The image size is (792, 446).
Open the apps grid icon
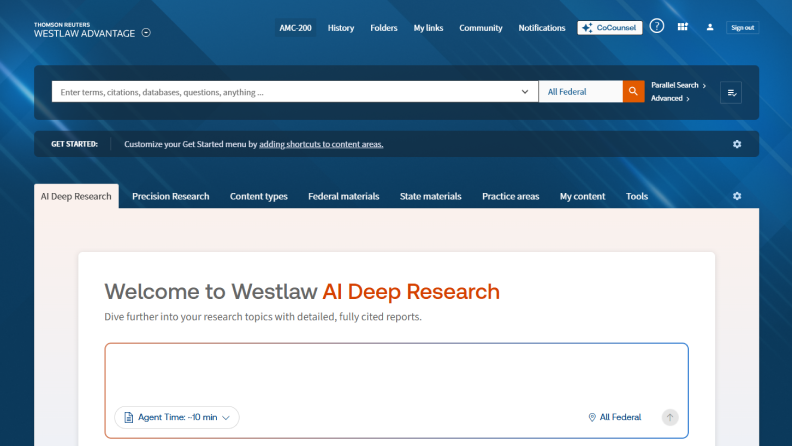click(683, 27)
